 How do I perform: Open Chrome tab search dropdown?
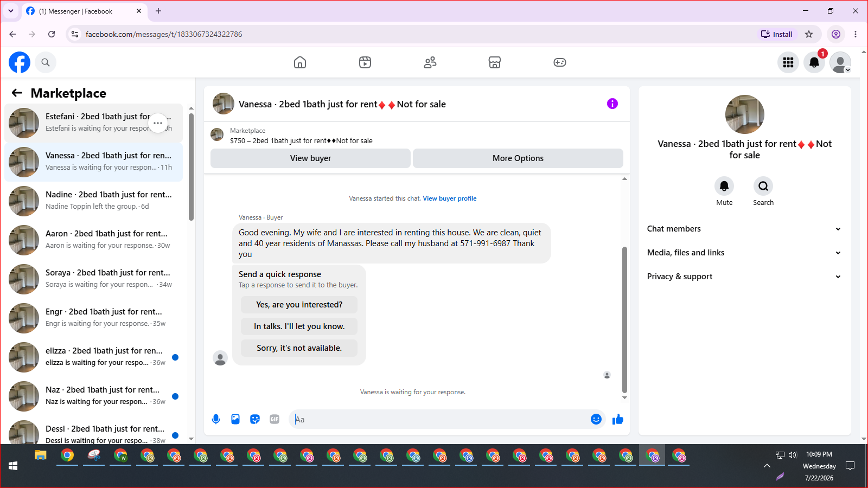click(x=11, y=11)
